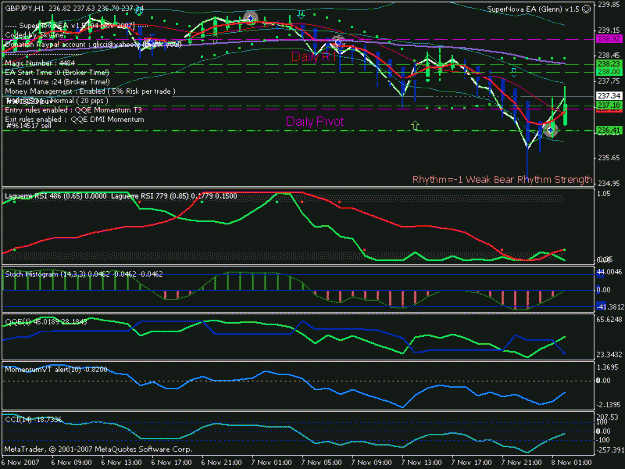The image size is (625, 469).
Task: Click the MetaTrader MetaQuotes copyright text
Action: click(98, 449)
